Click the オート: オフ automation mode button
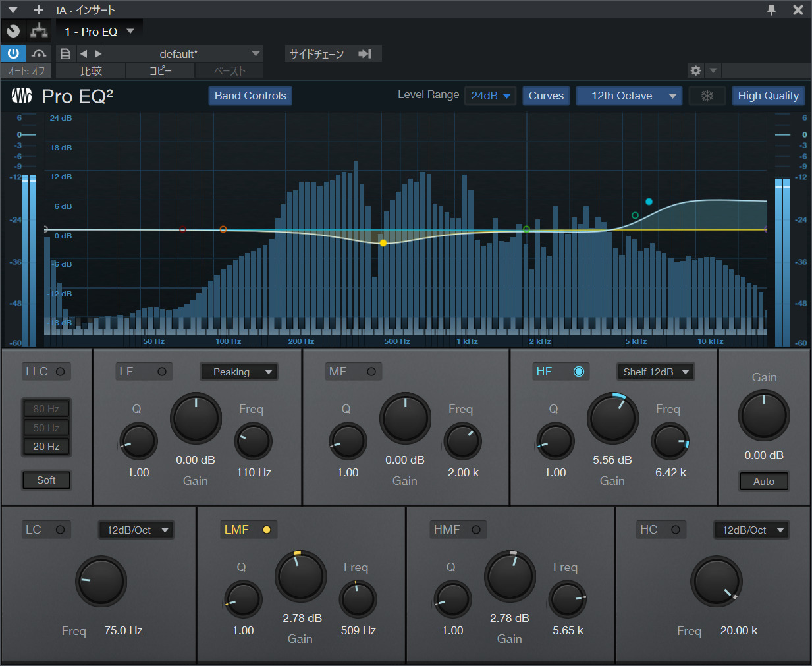This screenshot has height=666, width=812. [x=27, y=71]
